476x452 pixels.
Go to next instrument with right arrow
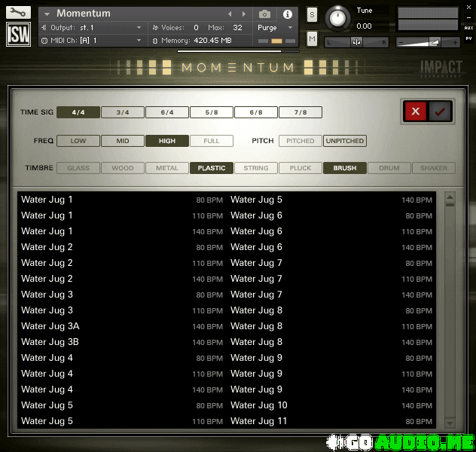click(x=243, y=14)
